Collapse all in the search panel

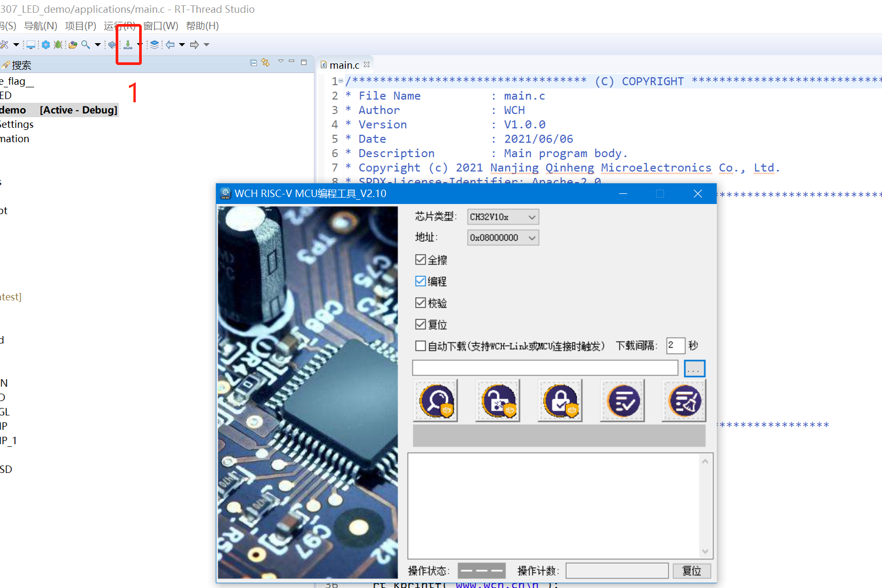[254, 63]
